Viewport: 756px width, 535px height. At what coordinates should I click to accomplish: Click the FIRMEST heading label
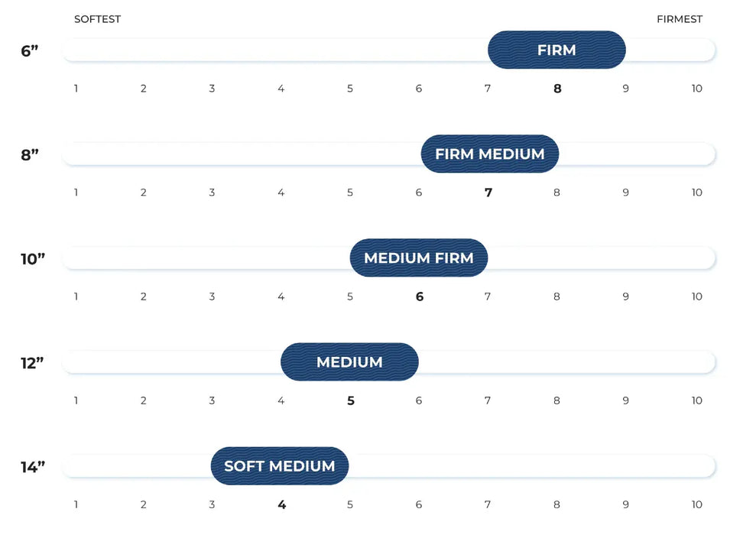[679, 19]
